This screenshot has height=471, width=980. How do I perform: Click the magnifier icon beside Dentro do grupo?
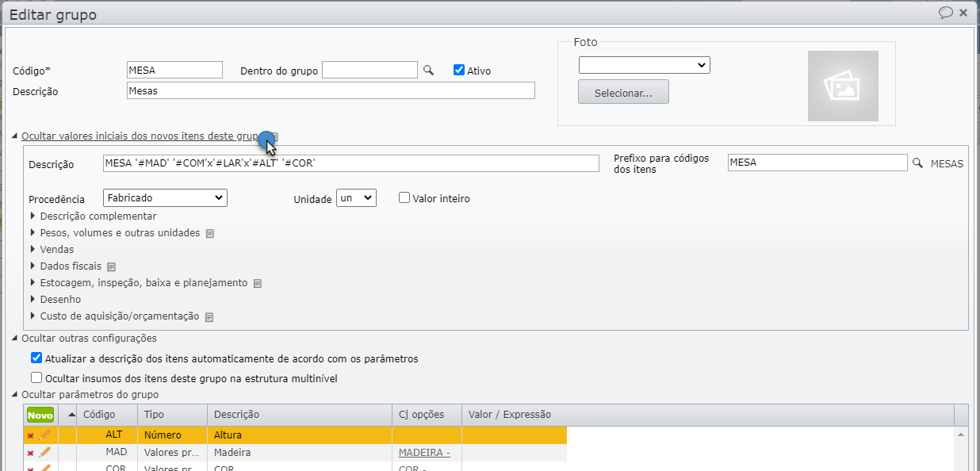coord(427,69)
